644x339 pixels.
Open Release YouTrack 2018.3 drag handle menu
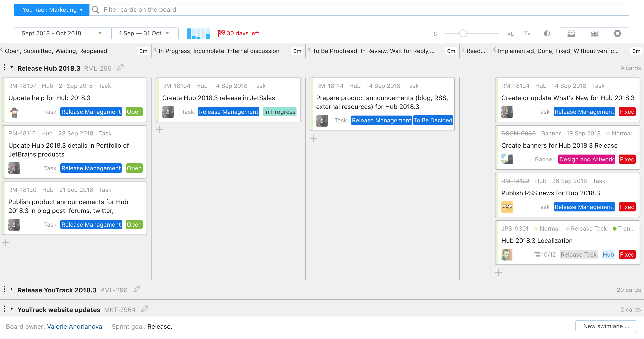(4, 289)
